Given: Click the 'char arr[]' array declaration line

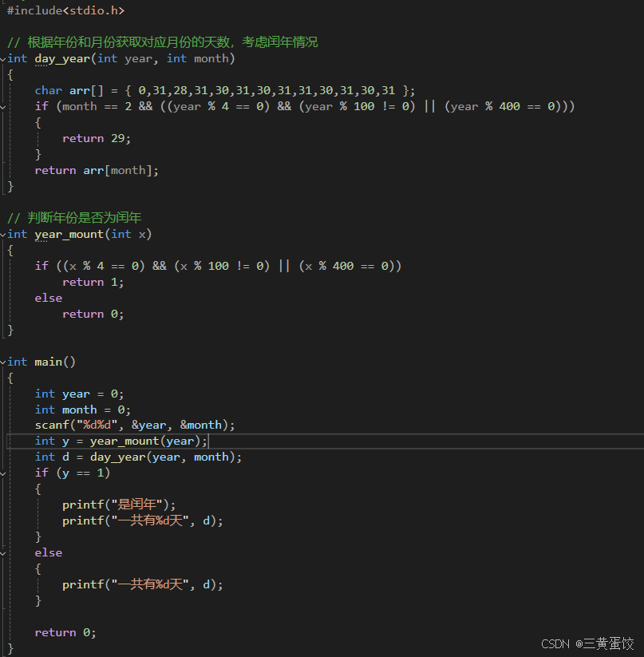Looking at the screenshot, I should point(225,90).
